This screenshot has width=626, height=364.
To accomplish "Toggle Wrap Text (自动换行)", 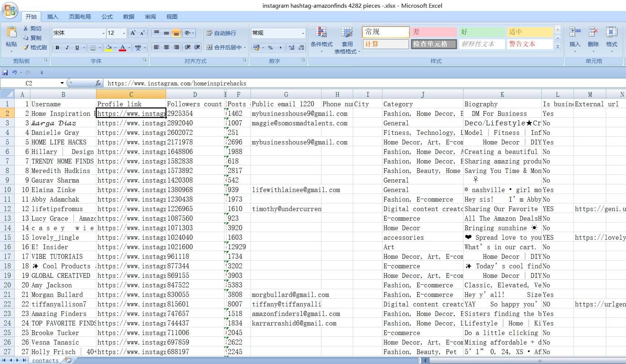I will click(x=221, y=33).
